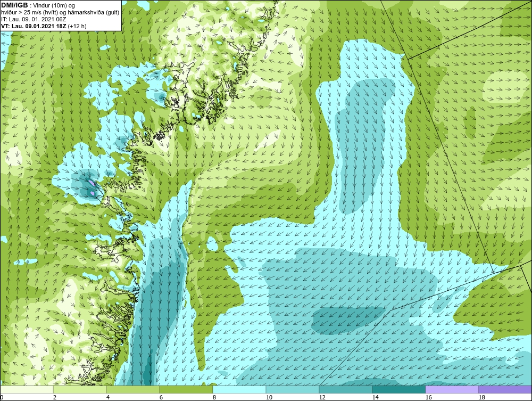The height and width of the screenshot is (401, 532).
Task: Click the legend label '10'
Action: (269, 397)
